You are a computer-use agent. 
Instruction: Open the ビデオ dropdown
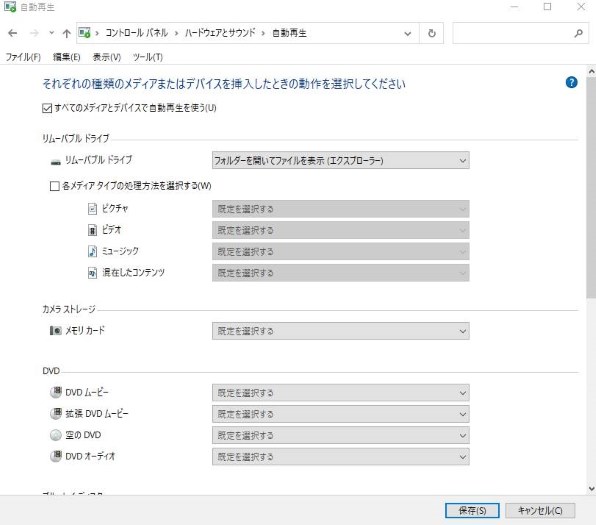(341, 230)
